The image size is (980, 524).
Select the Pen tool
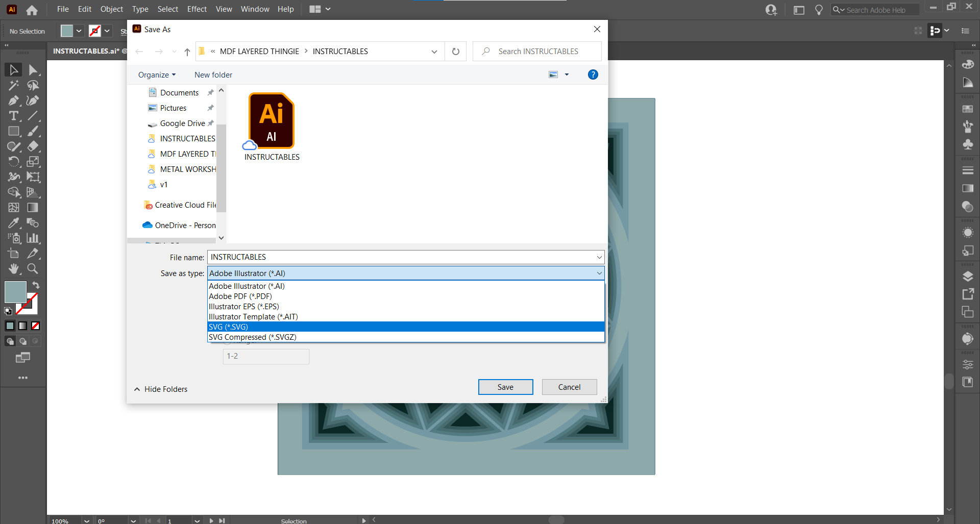tap(14, 101)
